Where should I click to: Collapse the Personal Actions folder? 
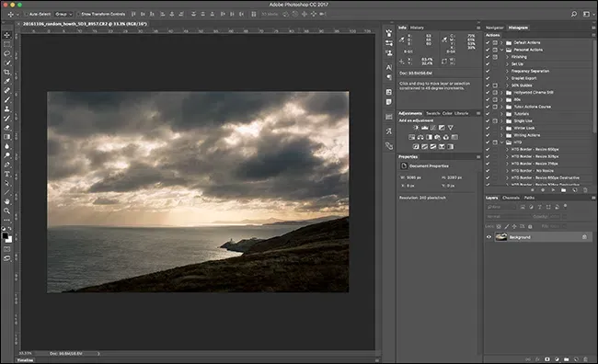click(501, 50)
